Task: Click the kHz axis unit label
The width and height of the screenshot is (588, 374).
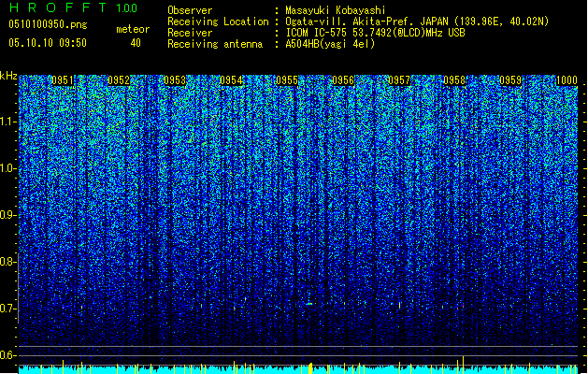Action: coord(8,76)
